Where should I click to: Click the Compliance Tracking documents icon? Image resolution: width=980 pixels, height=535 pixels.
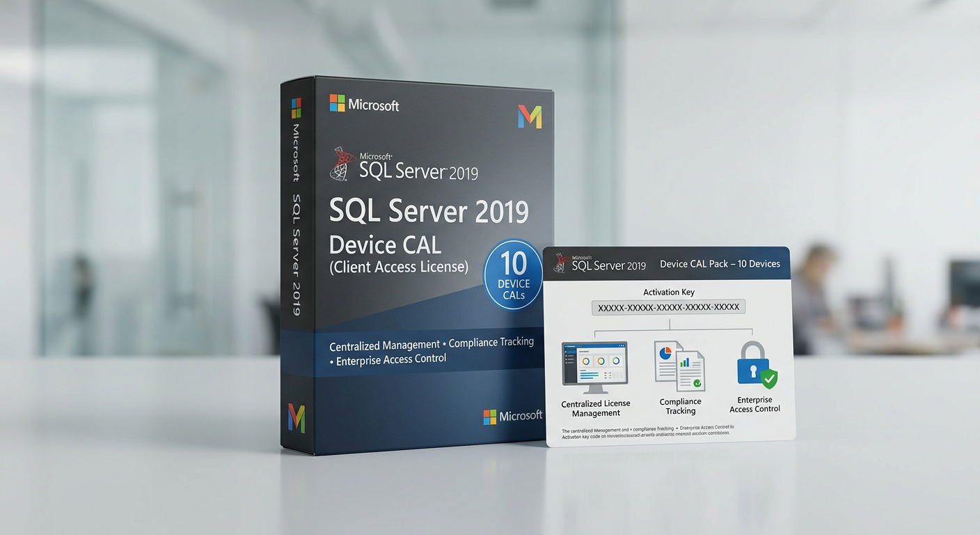679,365
